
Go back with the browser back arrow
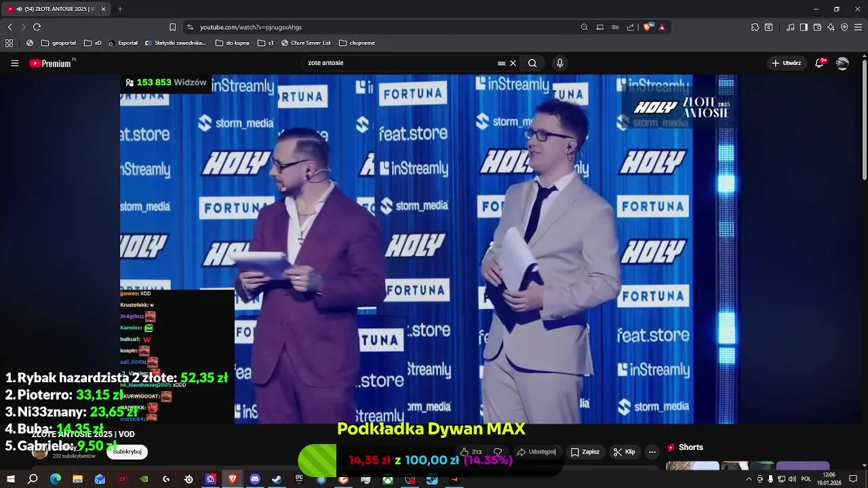[x=9, y=27]
